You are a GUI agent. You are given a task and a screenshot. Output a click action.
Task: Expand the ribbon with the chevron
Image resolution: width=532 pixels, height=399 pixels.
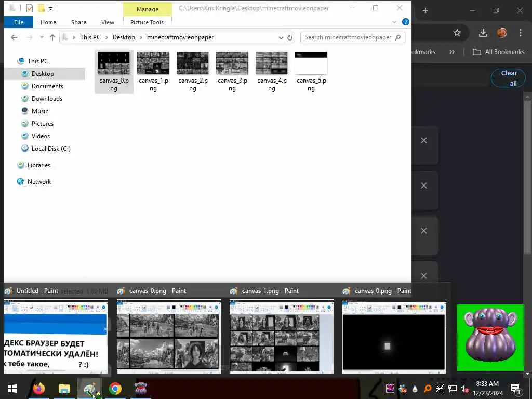coord(394,22)
